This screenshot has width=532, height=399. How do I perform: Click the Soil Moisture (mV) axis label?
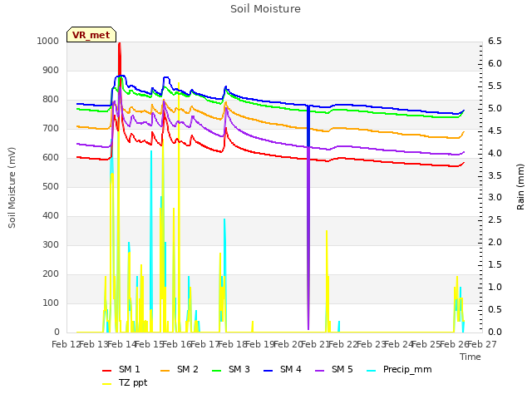(12, 188)
